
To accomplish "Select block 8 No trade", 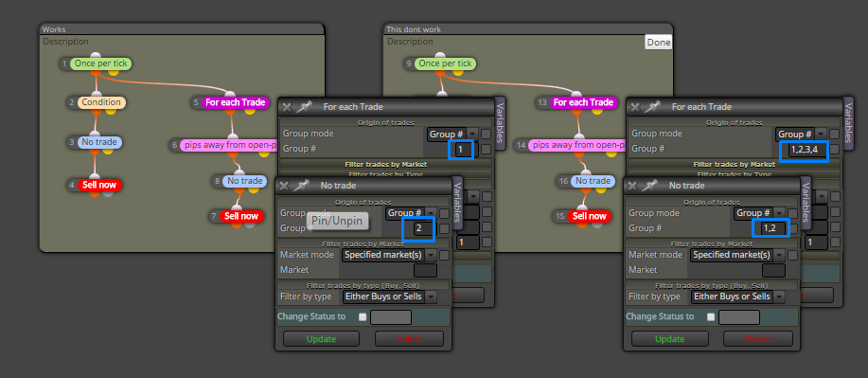I will point(244,181).
